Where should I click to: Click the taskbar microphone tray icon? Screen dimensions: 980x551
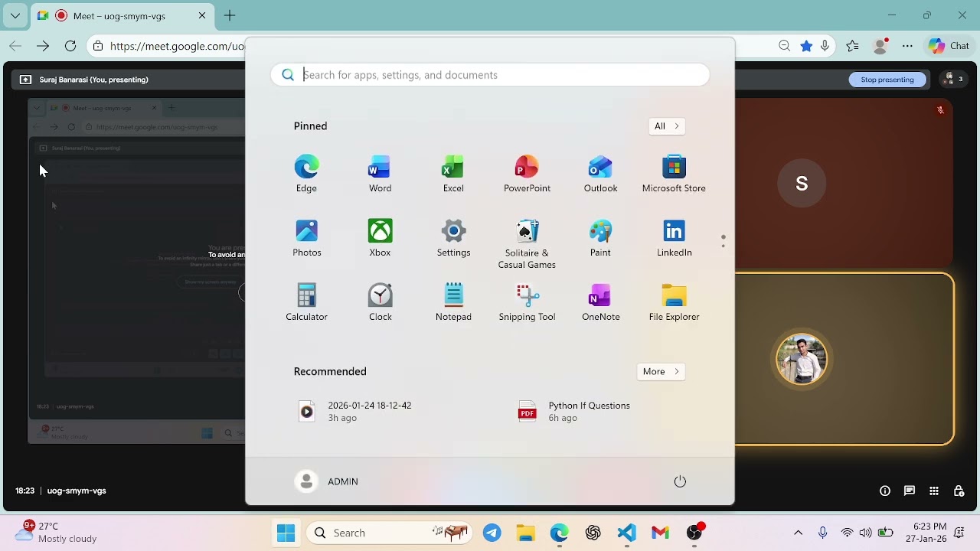[823, 533]
